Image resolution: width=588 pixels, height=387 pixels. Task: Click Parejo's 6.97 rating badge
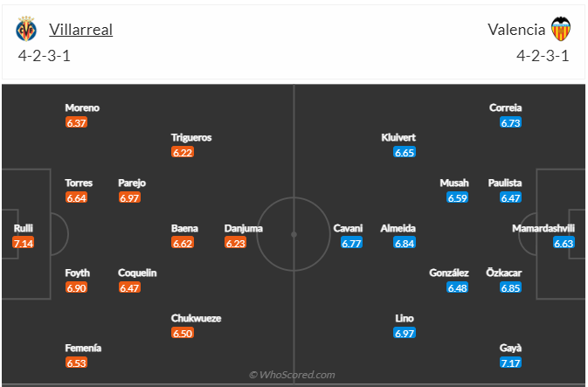(130, 198)
